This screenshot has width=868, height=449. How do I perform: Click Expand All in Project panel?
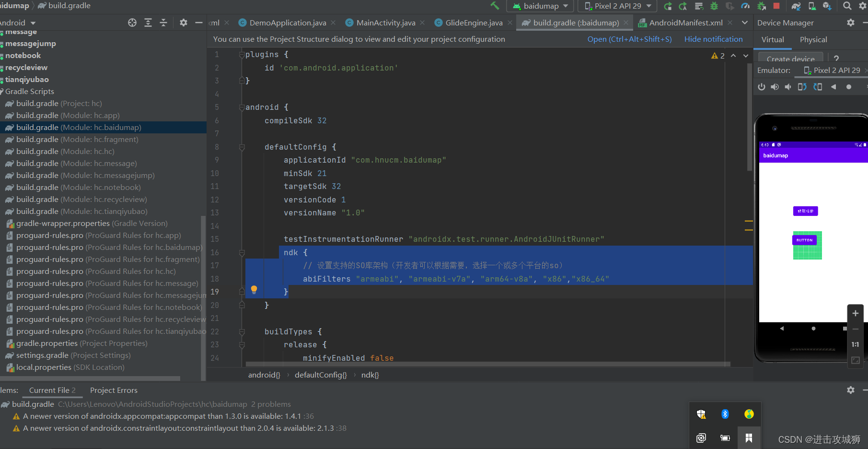148,23
